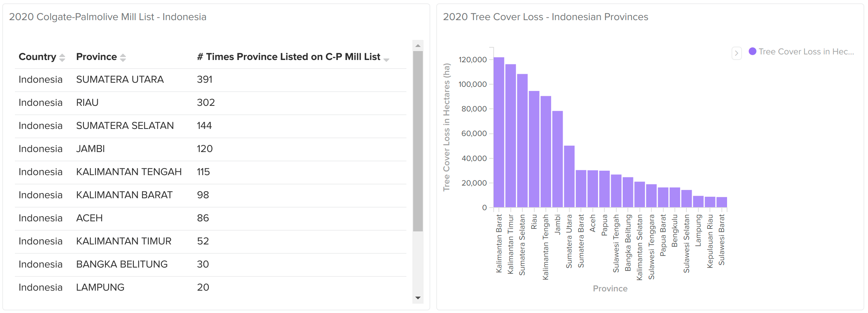Screen dimensions: 868x313
Task: Click the BANGKA BELITUNG province cell
Action: [122, 264]
